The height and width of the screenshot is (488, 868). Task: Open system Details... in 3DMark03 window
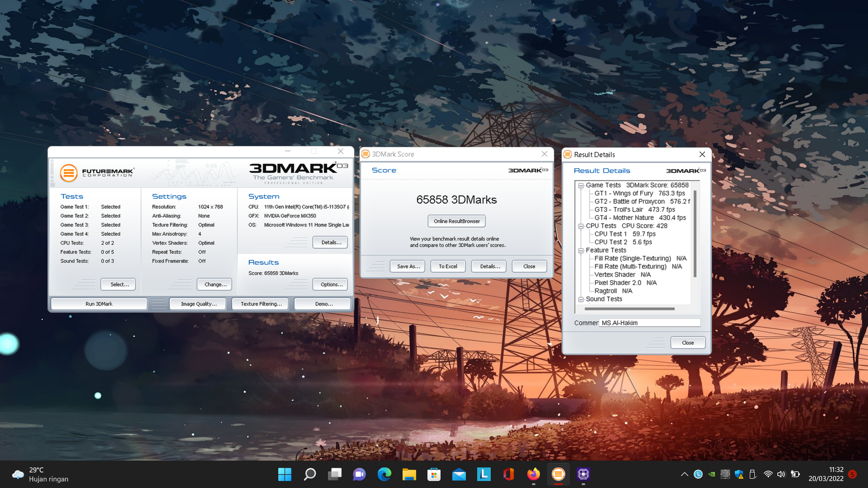coord(331,243)
